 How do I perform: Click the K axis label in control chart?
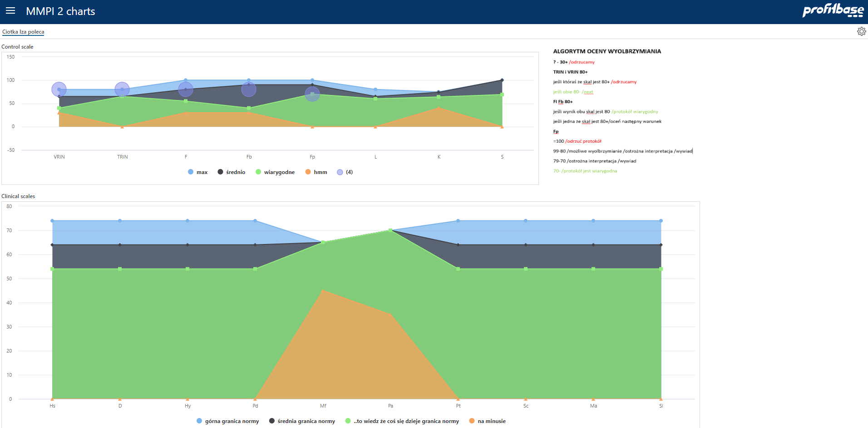pos(439,157)
